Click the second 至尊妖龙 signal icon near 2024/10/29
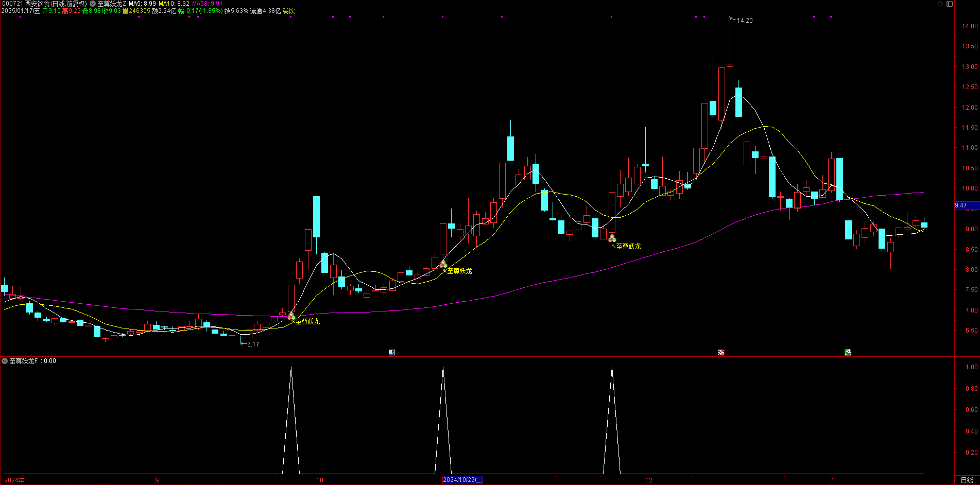The width and height of the screenshot is (980, 485). click(443, 264)
